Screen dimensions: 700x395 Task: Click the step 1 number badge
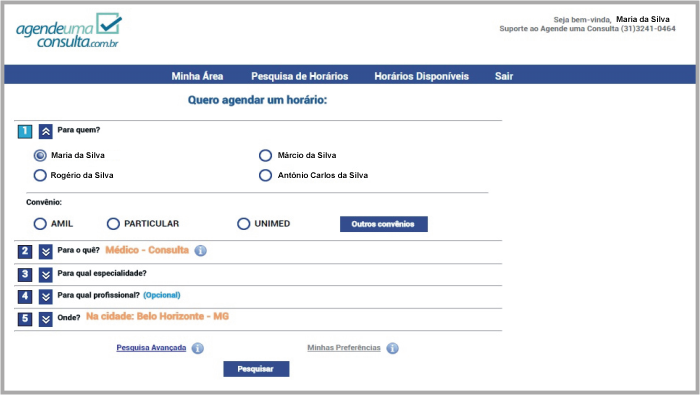pos(25,132)
